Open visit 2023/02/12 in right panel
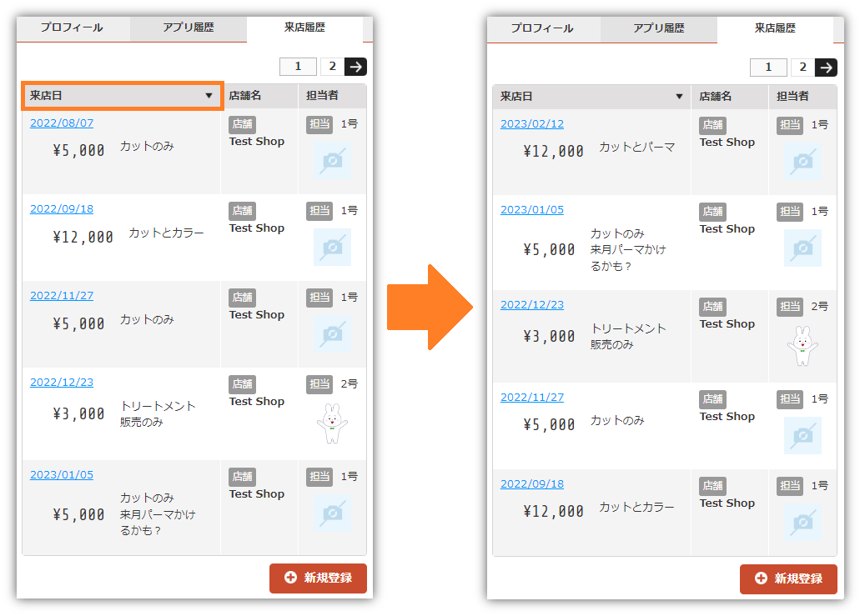This screenshot has height=616, width=860. (x=532, y=124)
